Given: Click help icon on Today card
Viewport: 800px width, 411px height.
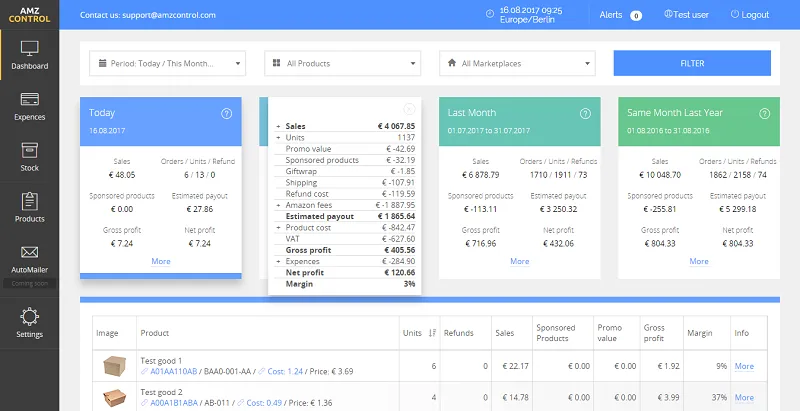Looking at the screenshot, I should click(226, 114).
